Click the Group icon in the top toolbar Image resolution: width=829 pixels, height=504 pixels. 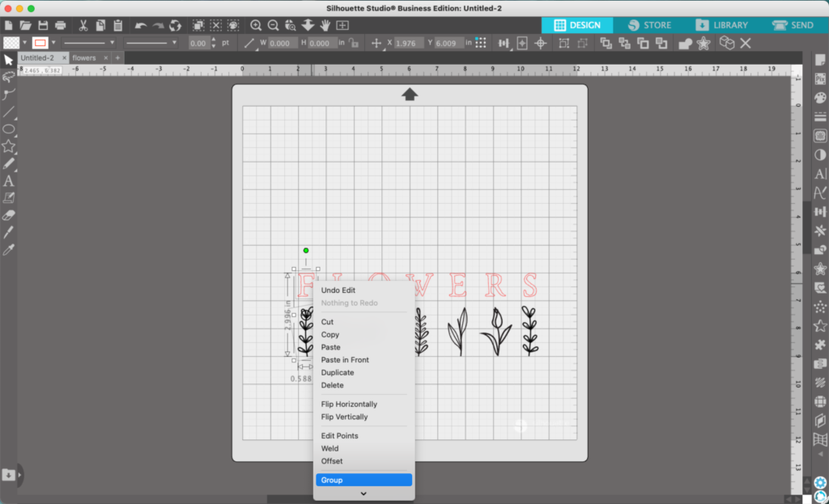pyautogui.click(x=564, y=44)
